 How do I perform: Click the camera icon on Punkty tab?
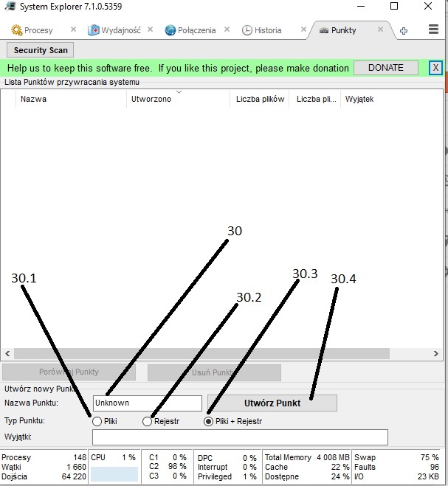point(323,30)
